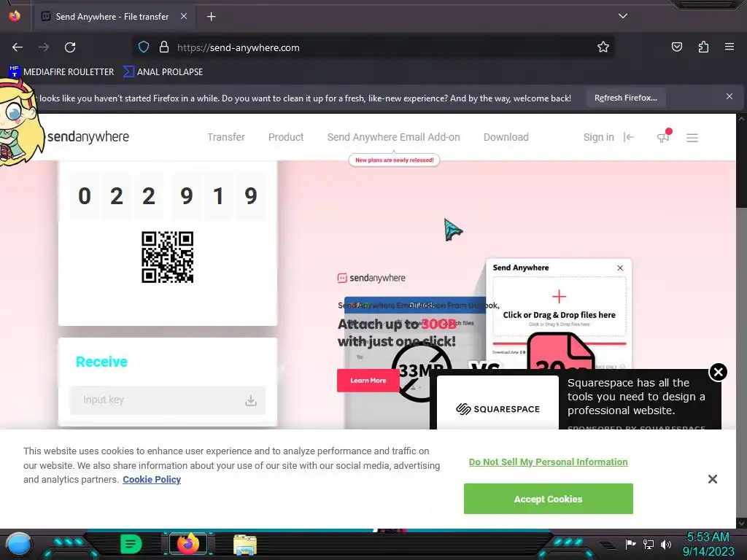Bookmark this page with the star
747x560 pixels.
click(x=603, y=47)
